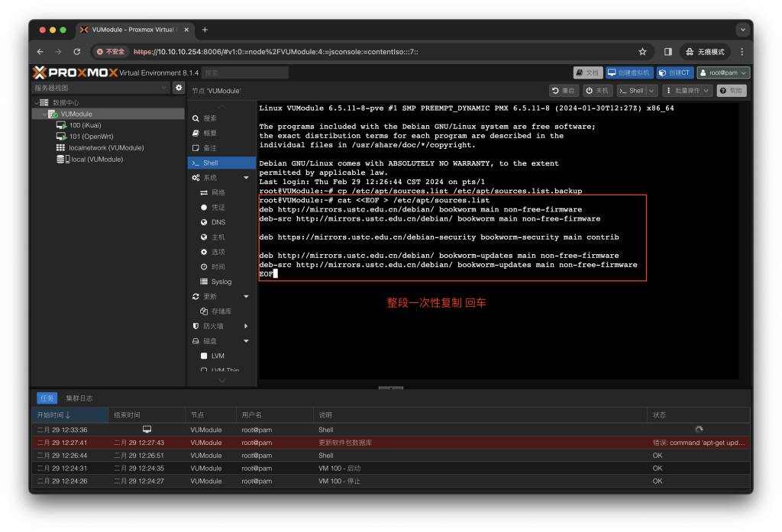
Task: Click the Reboot button
Action: click(x=564, y=91)
